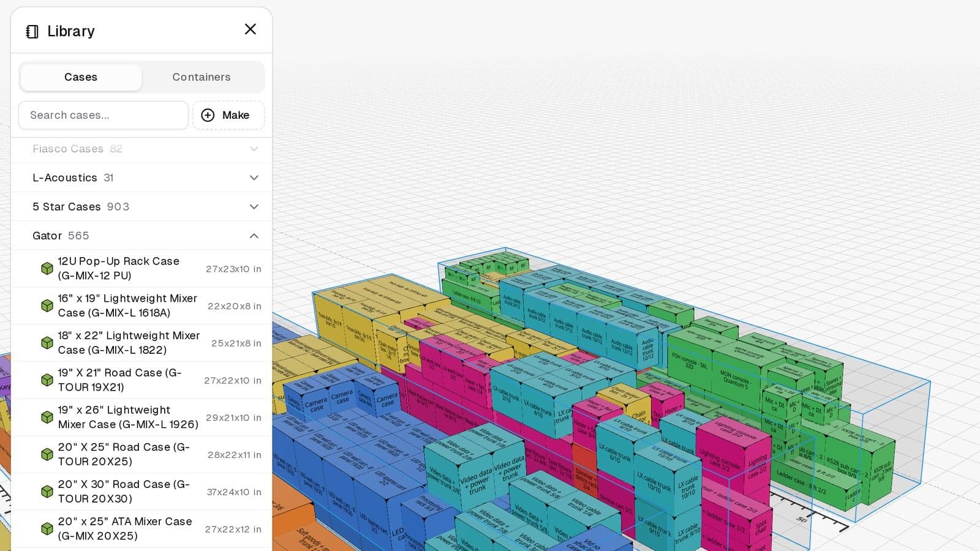Select 16" x 19" Lightweight Mixer Case entry

(x=141, y=305)
